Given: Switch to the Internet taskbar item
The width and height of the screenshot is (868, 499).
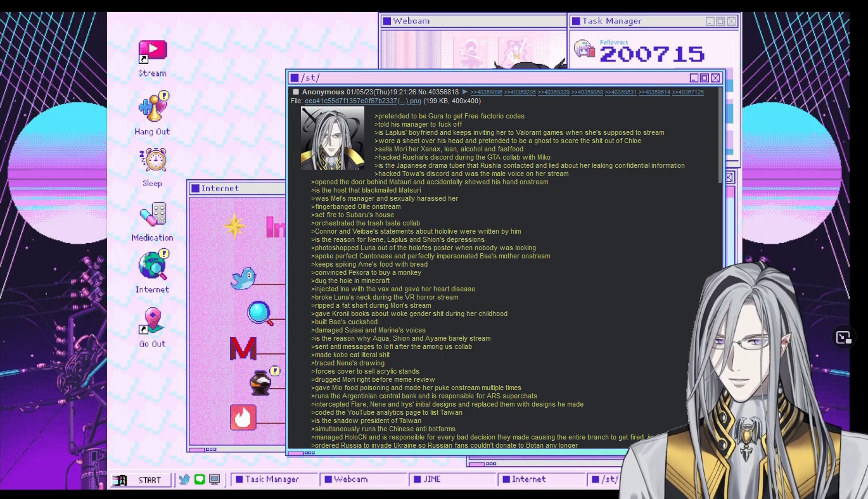Looking at the screenshot, I should pyautogui.click(x=541, y=479).
